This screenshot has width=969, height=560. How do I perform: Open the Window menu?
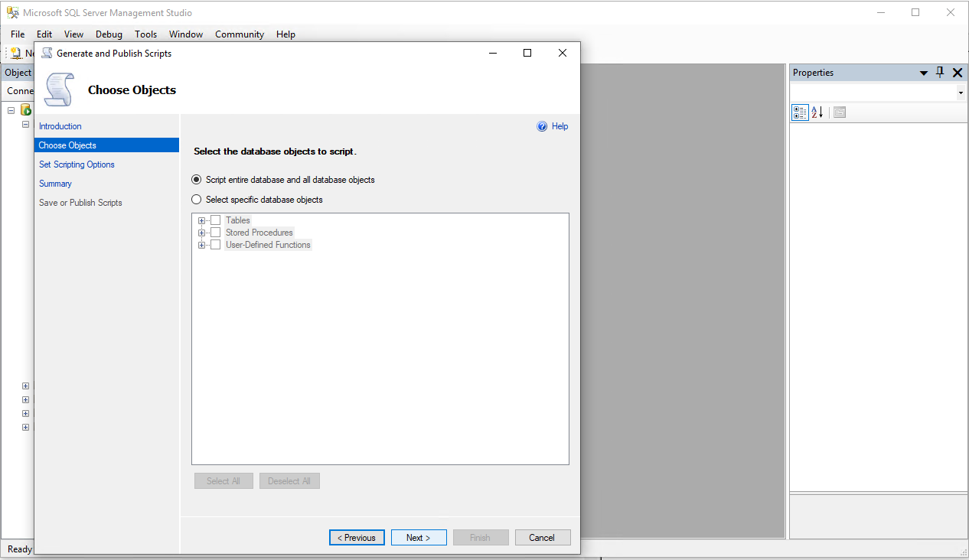[186, 34]
